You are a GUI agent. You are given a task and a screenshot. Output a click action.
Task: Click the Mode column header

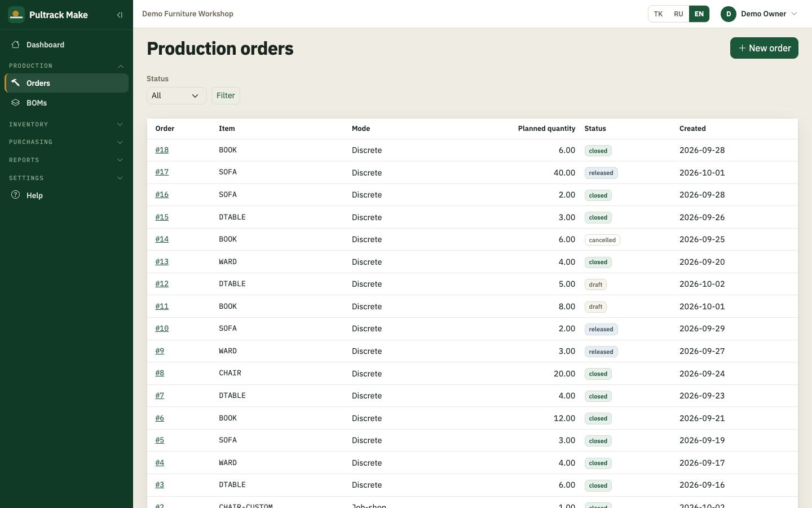[x=361, y=129]
